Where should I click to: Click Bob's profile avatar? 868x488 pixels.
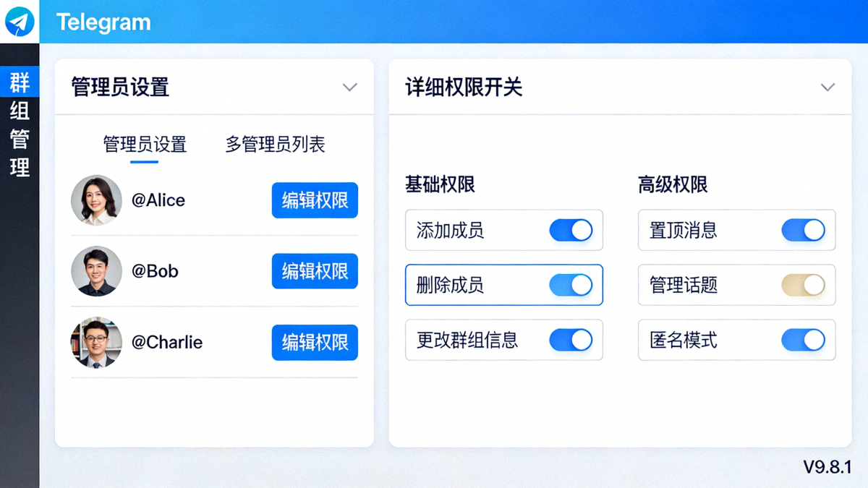(96, 271)
